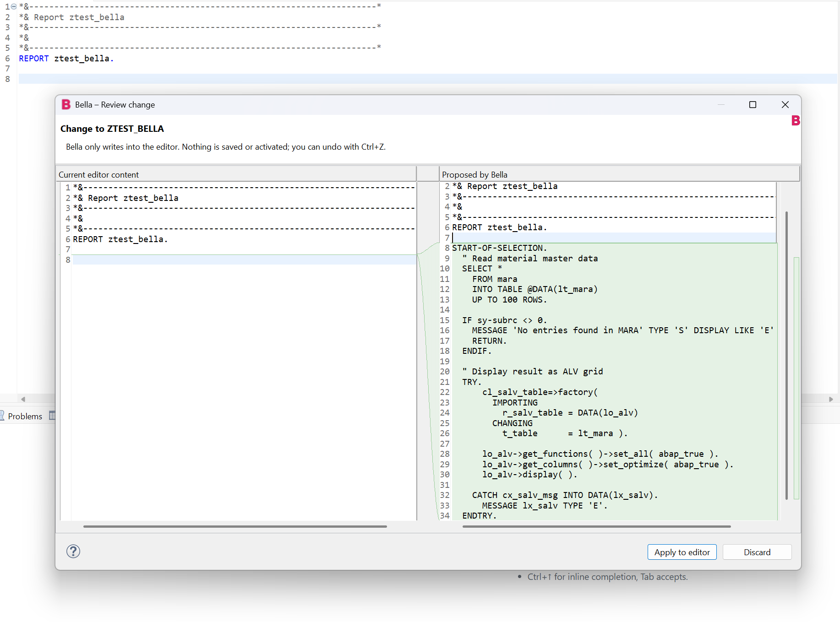
Task: Click empty line 8 in current editor pane
Action: pyautogui.click(x=244, y=260)
